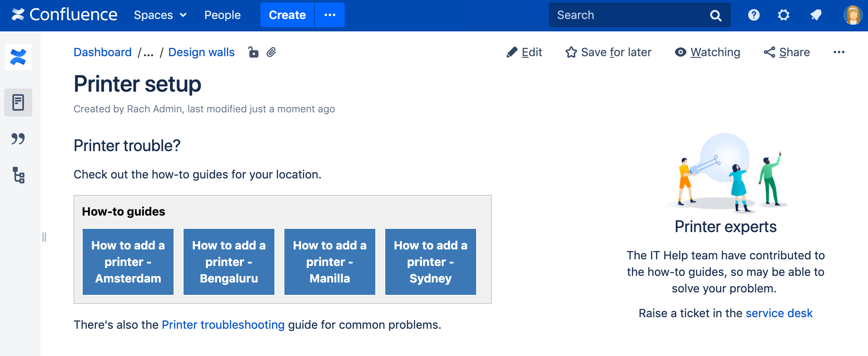Open the Blog quote icon in sidebar
The width and height of the screenshot is (868, 356).
click(18, 139)
